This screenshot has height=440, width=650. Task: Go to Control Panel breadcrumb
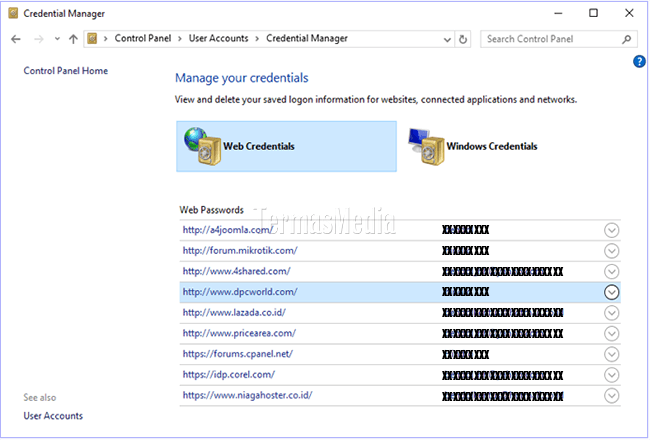(x=143, y=39)
